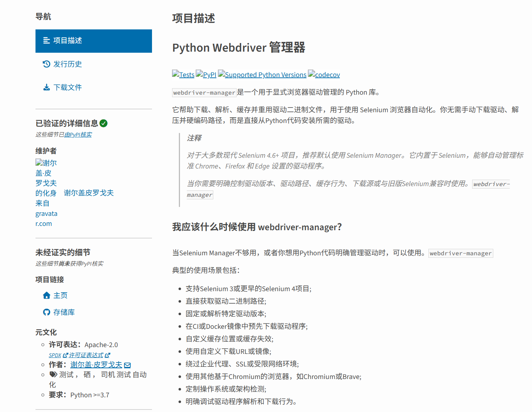Click list item 自定义缓存位置或缓存失效

(x=229, y=339)
